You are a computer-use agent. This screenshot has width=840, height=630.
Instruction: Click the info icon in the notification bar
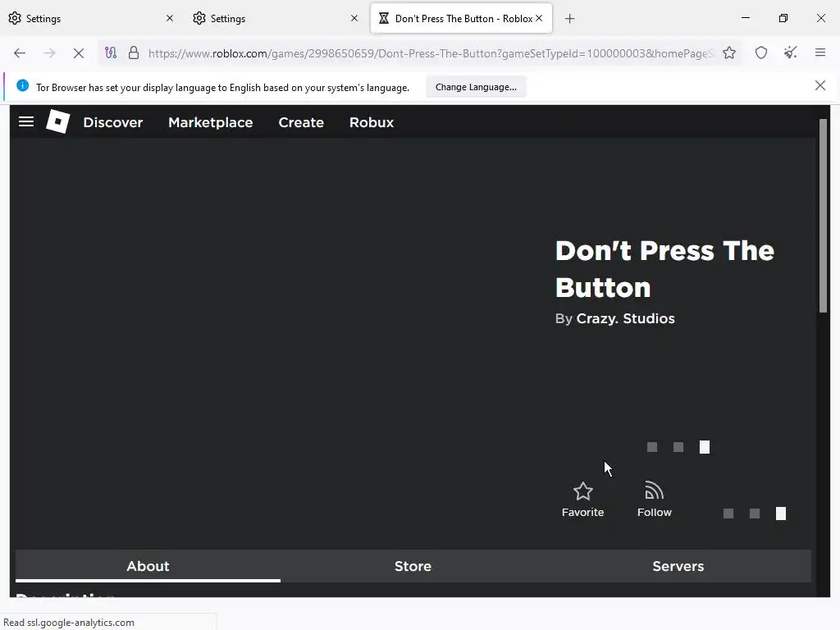click(x=22, y=85)
